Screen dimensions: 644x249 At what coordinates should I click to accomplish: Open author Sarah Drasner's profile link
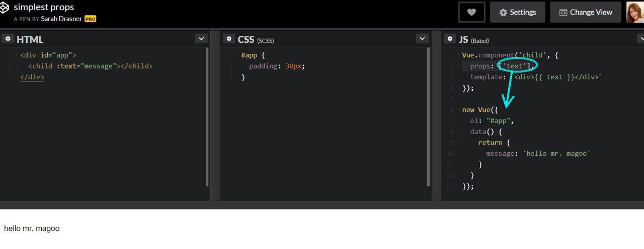coord(61,19)
